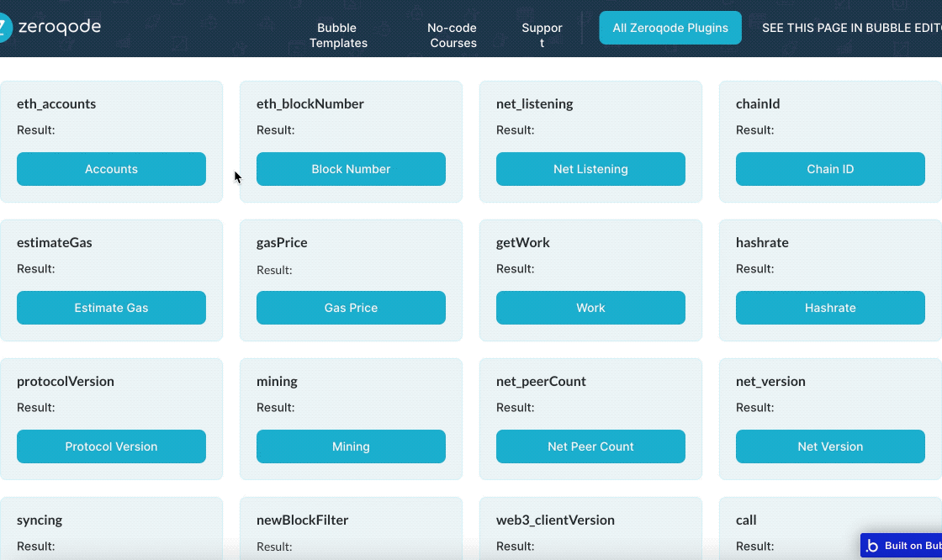This screenshot has height=560, width=942.
Task: Click the Mining button
Action: 351,446
